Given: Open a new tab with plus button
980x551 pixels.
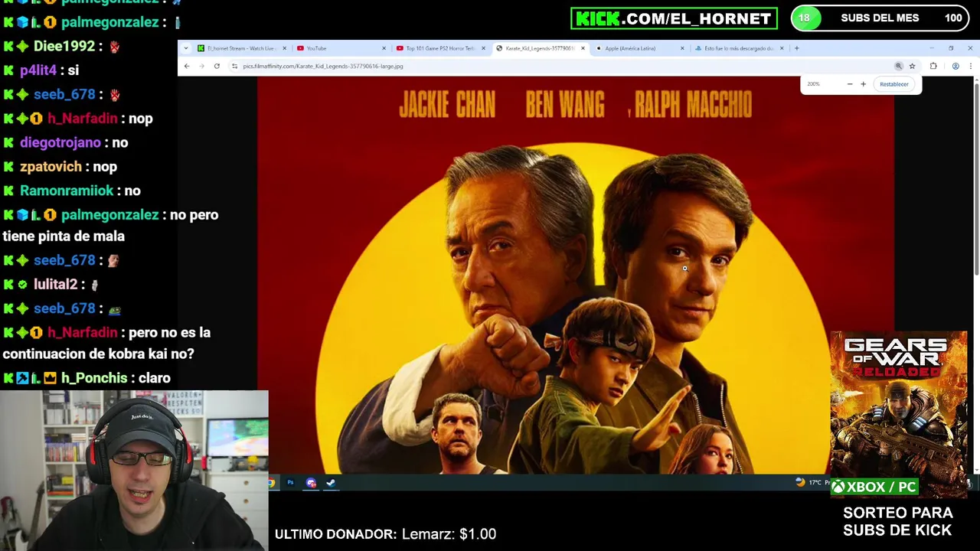Looking at the screenshot, I should pos(796,48).
